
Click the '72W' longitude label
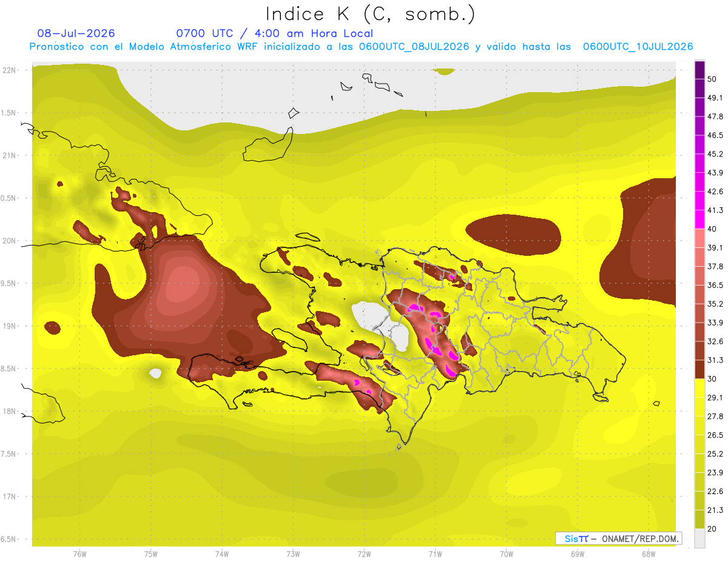click(364, 554)
